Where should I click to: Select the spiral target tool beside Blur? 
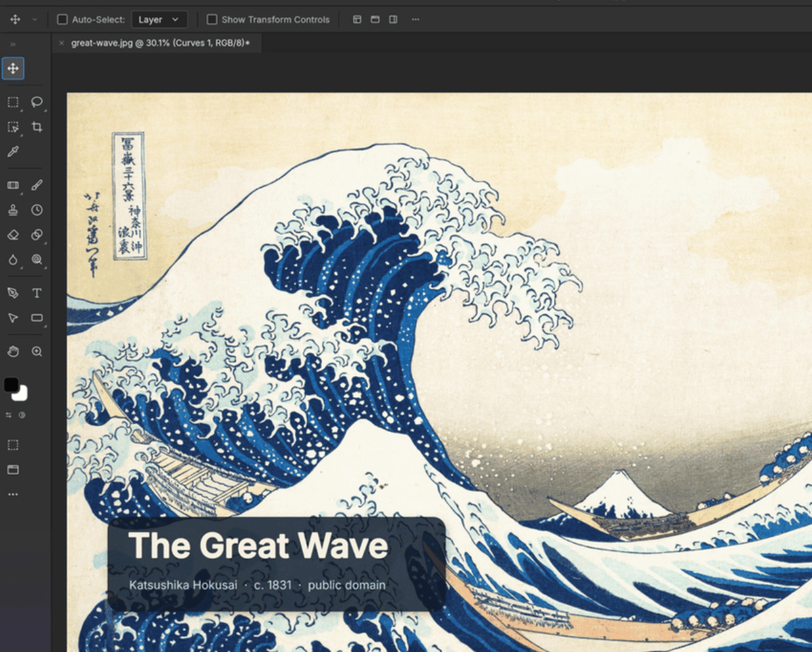(37, 259)
